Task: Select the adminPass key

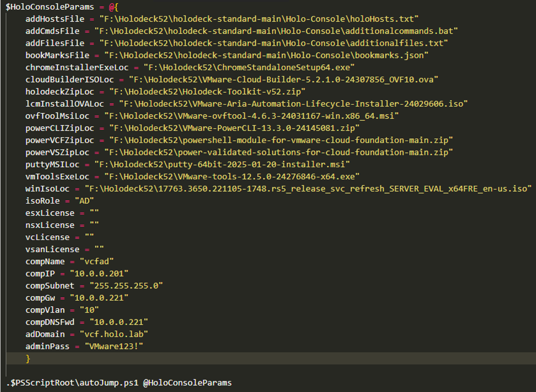Action: pos(47,347)
